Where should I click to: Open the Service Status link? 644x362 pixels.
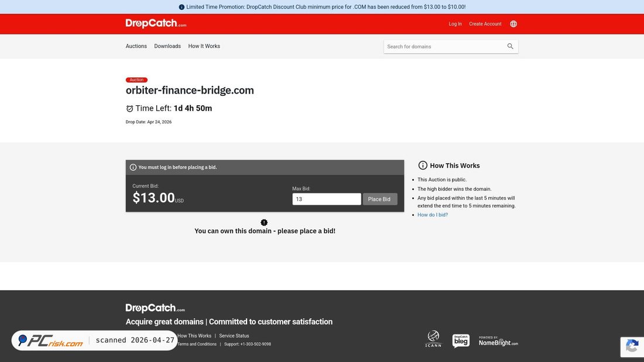(x=234, y=336)
